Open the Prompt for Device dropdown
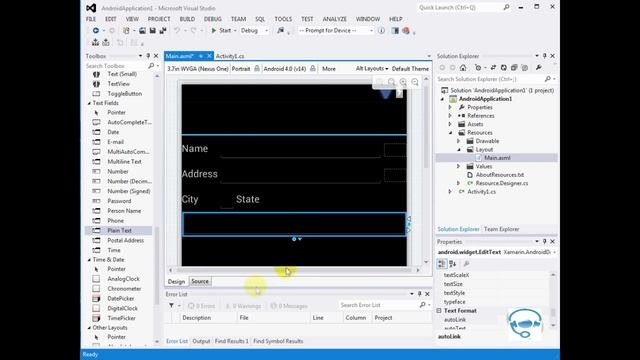The width and height of the screenshot is (640, 360). coord(336,31)
